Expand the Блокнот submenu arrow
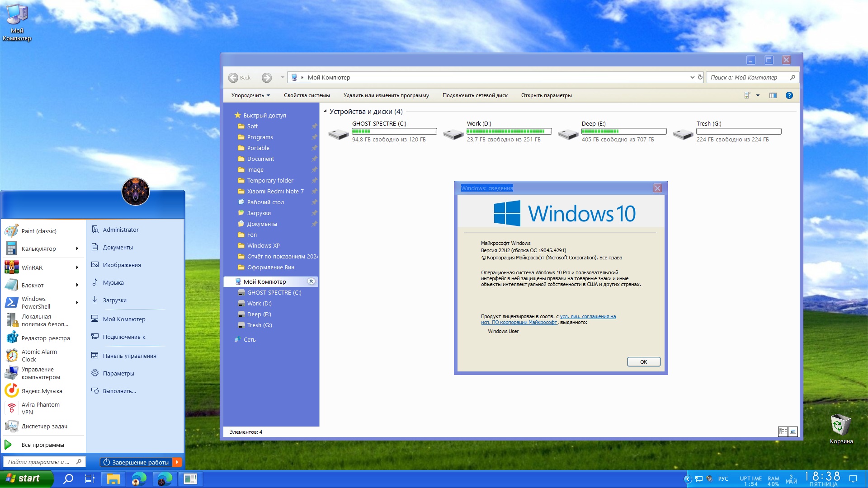The height and width of the screenshot is (488, 868). tap(77, 285)
